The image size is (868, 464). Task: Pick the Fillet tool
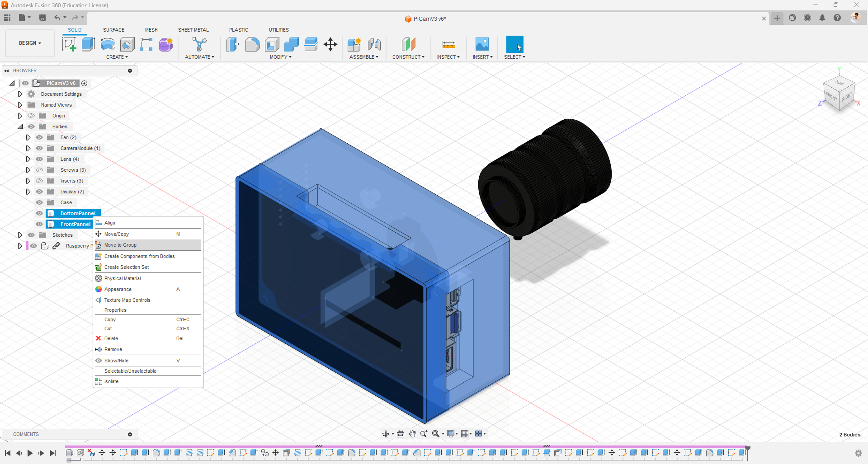pos(252,44)
